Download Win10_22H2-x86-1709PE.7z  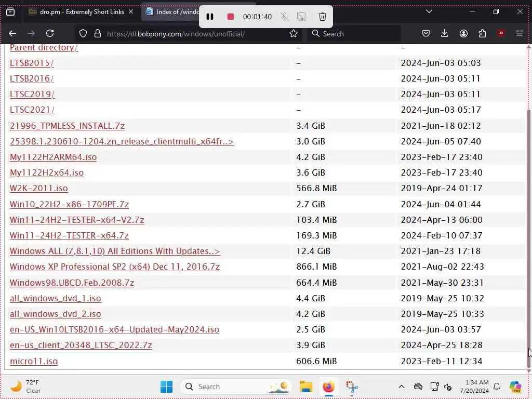(x=69, y=204)
